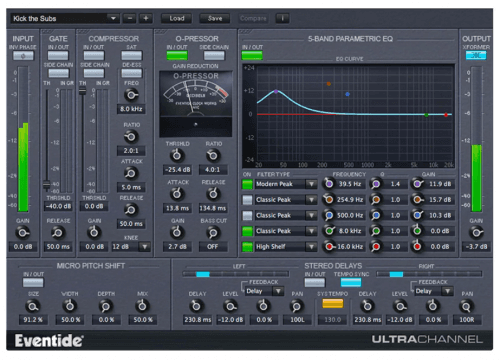Adjust the 254.9 Hz frequency knob
The image size is (500, 360).
pyautogui.click(x=329, y=199)
